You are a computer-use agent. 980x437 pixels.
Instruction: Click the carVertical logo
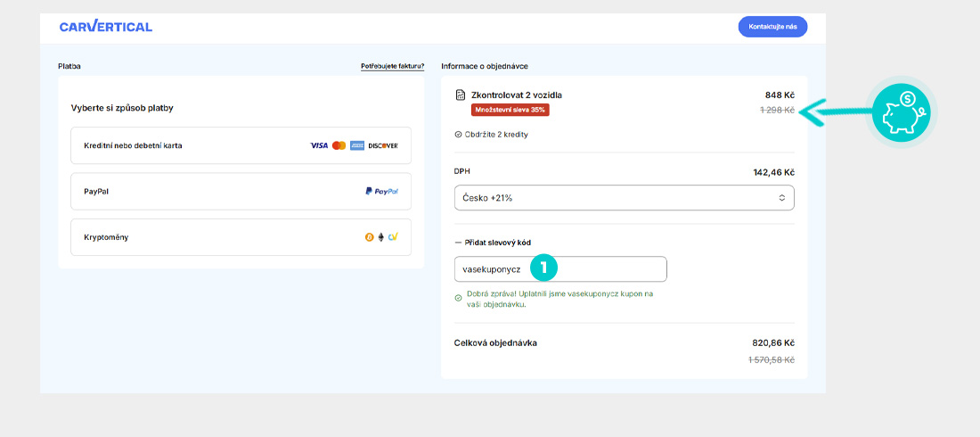coord(105,27)
